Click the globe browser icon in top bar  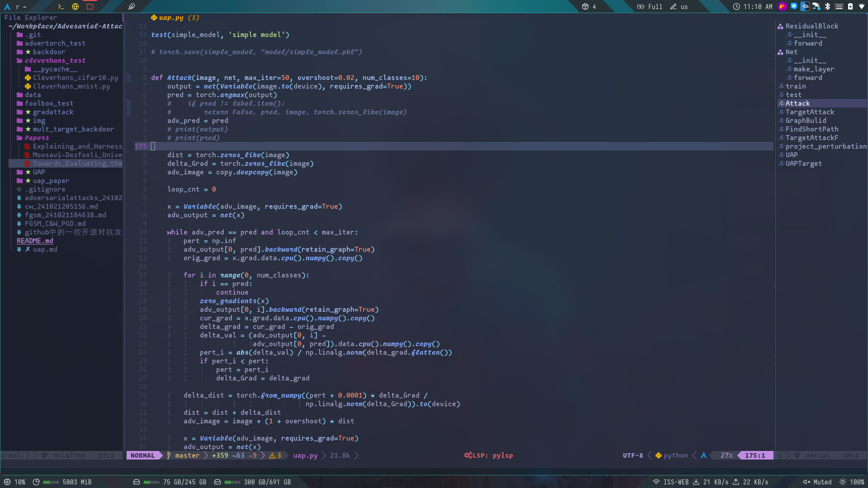coord(75,6)
